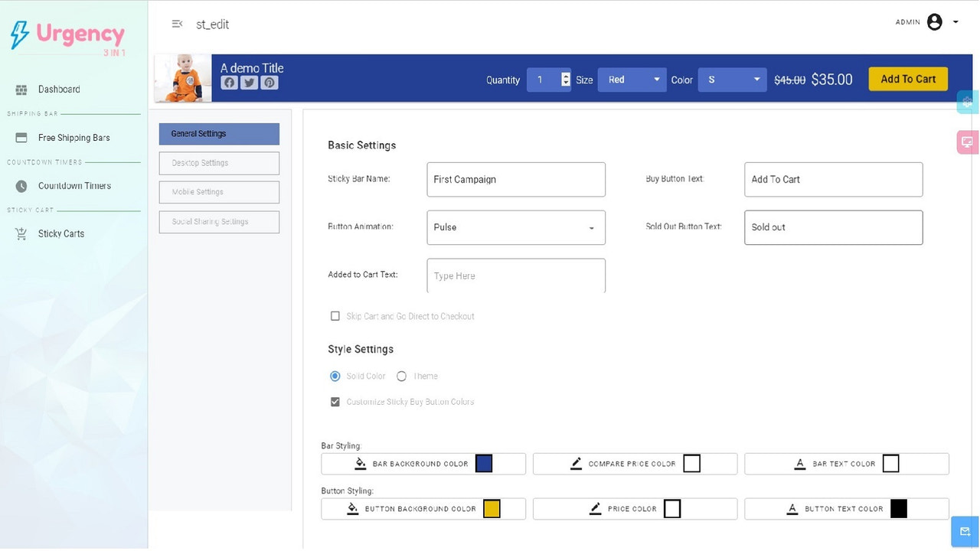This screenshot has height=551, width=980.
Task: Open the mail icon in bottom right corner
Action: tap(965, 532)
